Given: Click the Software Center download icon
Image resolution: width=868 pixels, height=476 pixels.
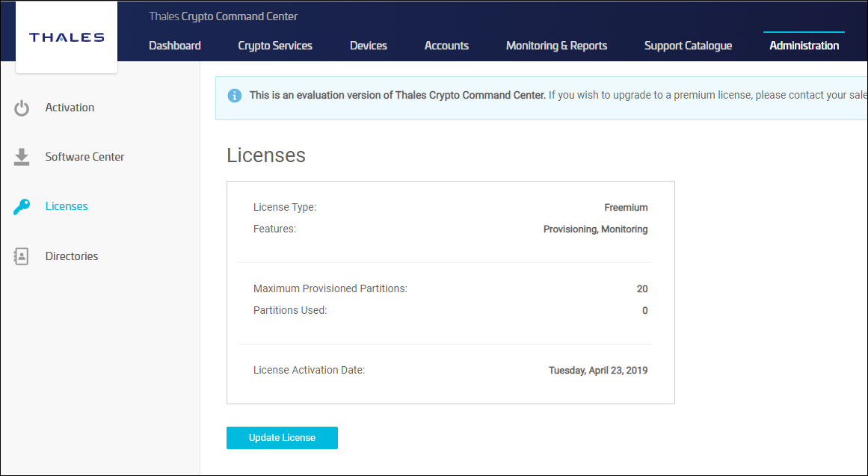Looking at the screenshot, I should (x=22, y=157).
